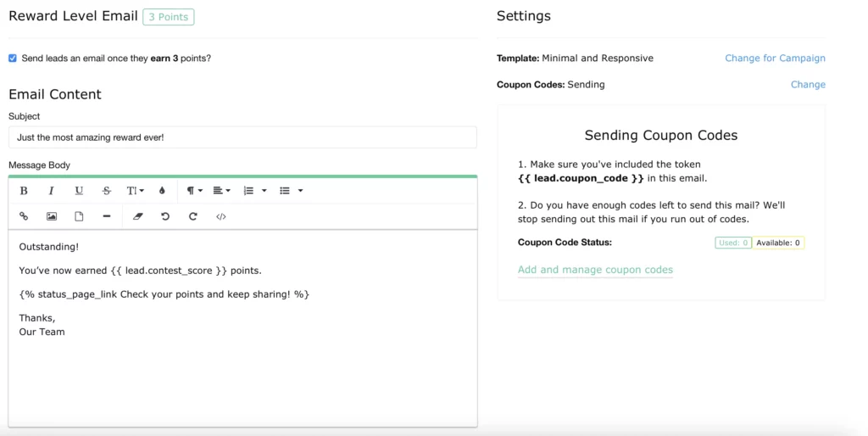Click the 'Settings' heading

pos(524,16)
